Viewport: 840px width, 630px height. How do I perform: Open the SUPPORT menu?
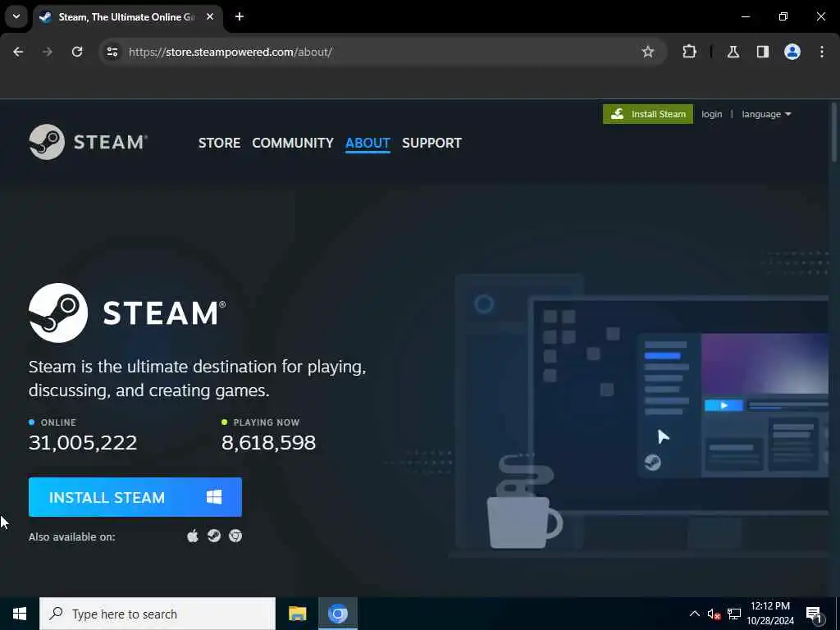click(431, 143)
